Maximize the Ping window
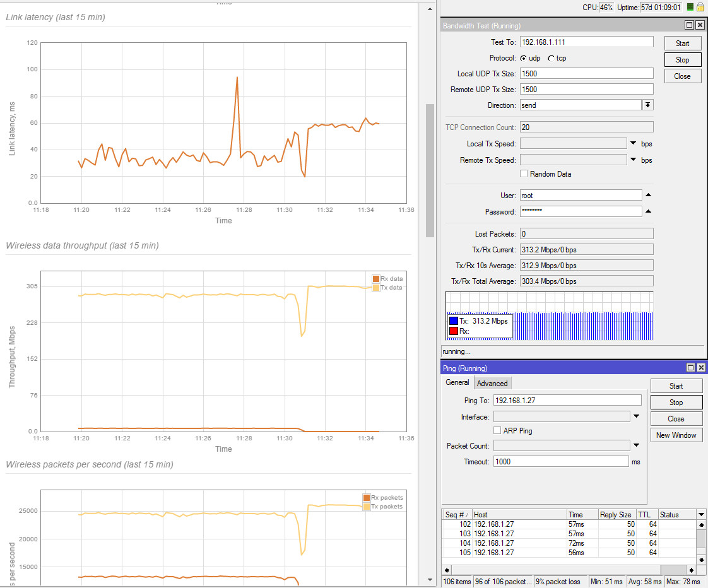Viewport: 708px width, 588px height. 690,368
